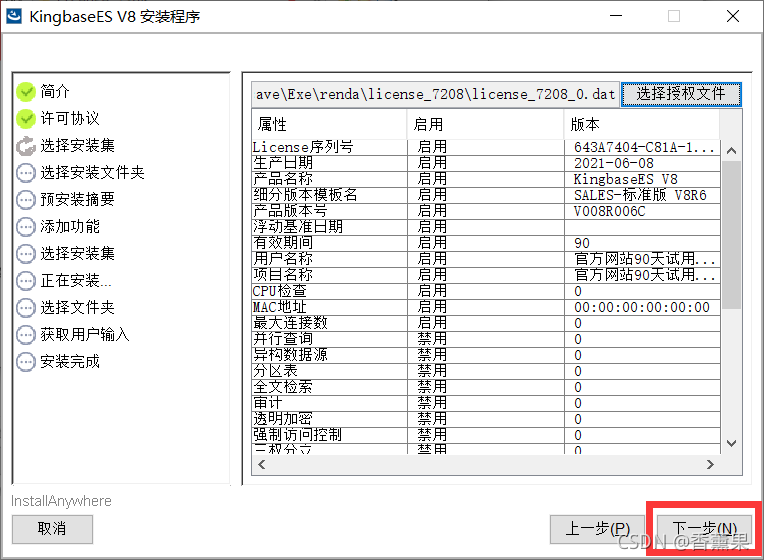The width and height of the screenshot is (764, 560).
Task: Select the 强制访问控制 cell
Action: coord(329,435)
